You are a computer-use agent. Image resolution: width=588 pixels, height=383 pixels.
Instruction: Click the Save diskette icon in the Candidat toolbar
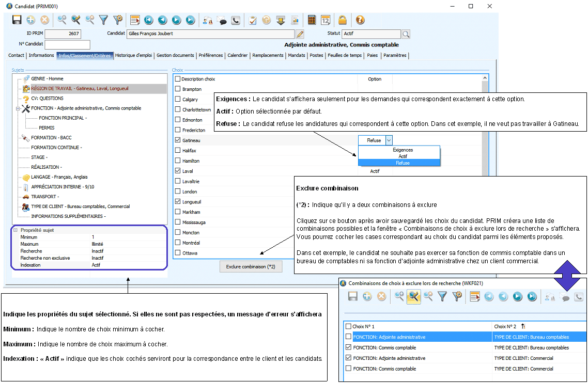coord(17,20)
